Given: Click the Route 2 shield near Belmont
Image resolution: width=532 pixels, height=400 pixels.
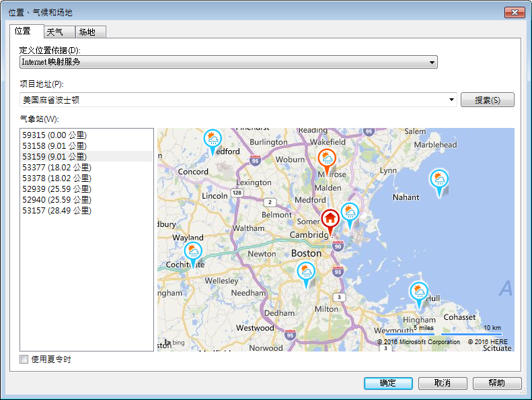Looking at the screenshot, I should 270,202.
